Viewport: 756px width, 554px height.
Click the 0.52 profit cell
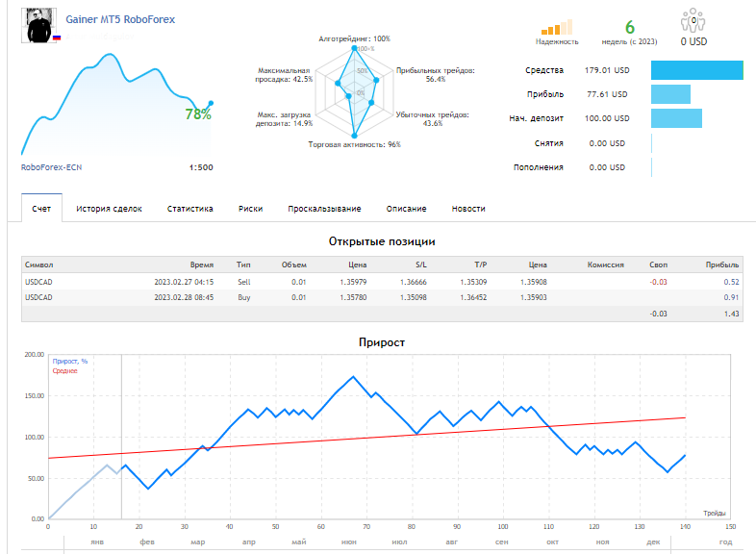731,282
